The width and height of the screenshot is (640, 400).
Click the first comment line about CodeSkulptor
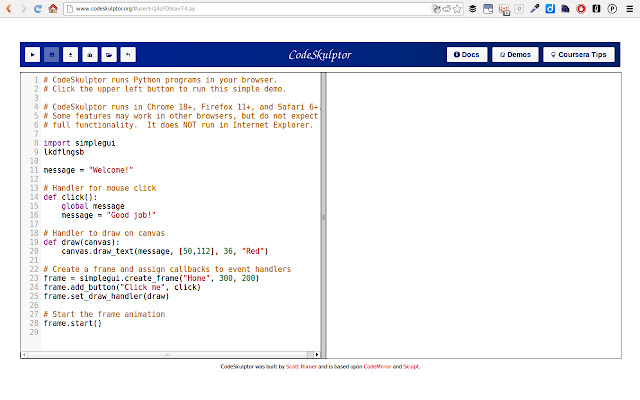(x=160, y=80)
